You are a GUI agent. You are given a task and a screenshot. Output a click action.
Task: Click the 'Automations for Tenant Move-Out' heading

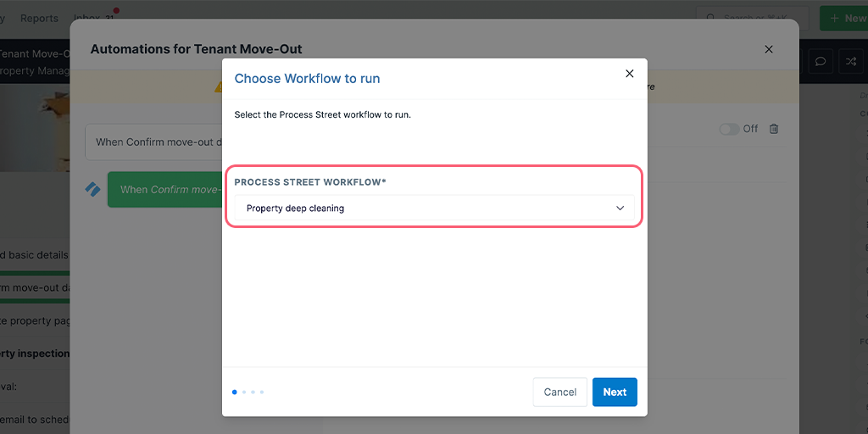point(196,49)
